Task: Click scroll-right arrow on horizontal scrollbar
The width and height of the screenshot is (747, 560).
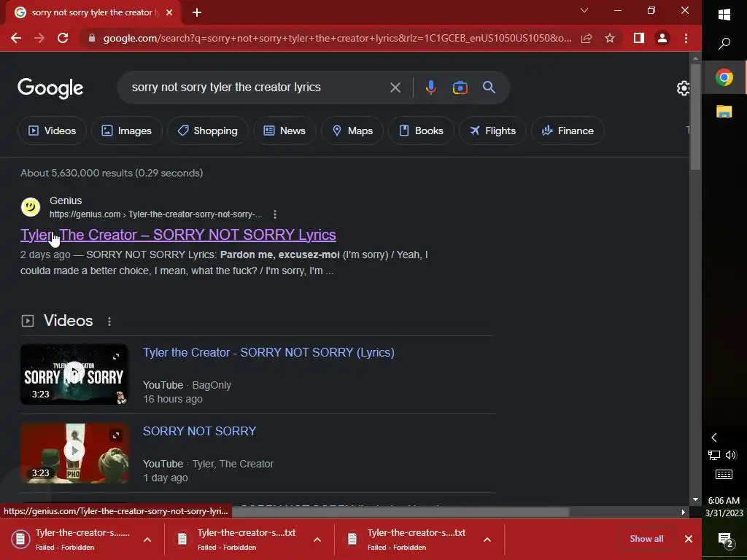Action: [x=683, y=513]
